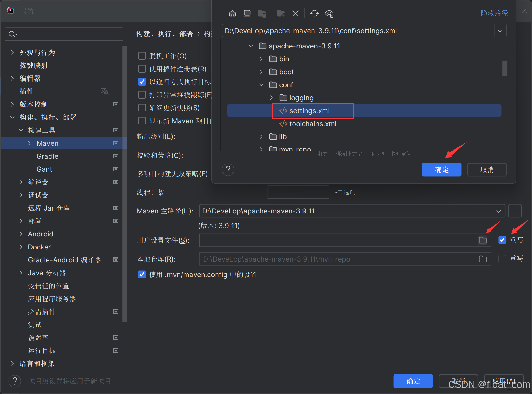
Task: Click project-level marker beside Maven
Action: click(116, 143)
